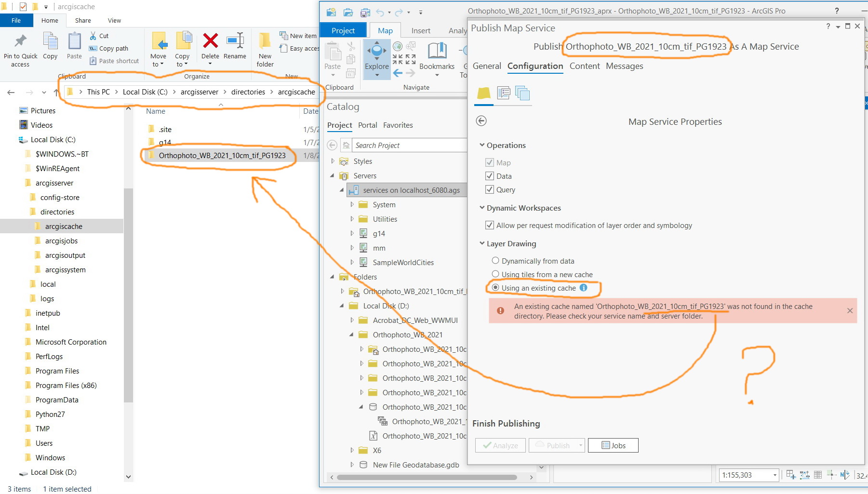
Task: Toggle Allow per request modification checkbox
Action: click(490, 225)
